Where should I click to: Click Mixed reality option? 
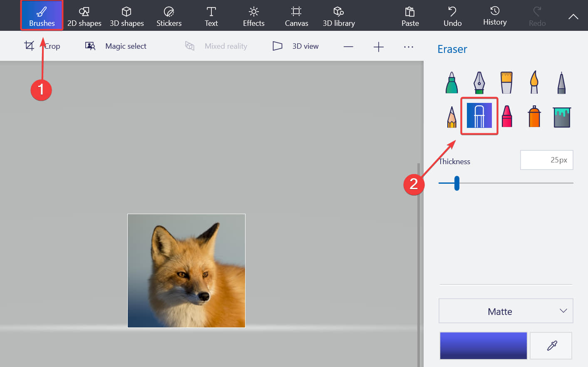tap(216, 46)
